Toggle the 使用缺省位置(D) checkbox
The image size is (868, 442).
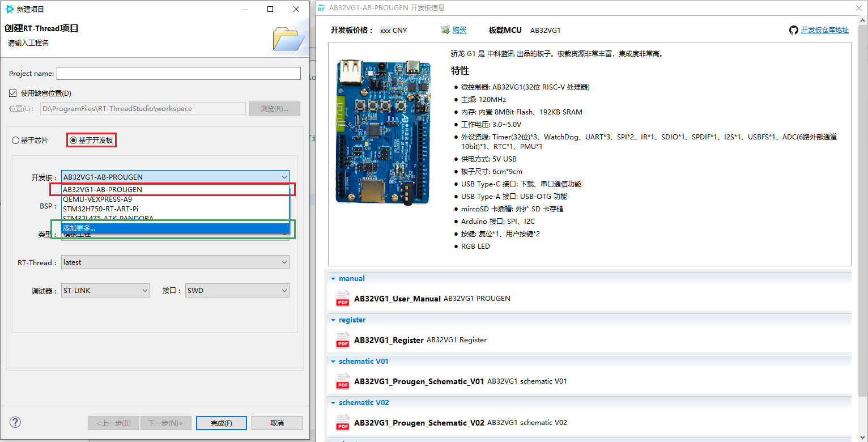13,93
